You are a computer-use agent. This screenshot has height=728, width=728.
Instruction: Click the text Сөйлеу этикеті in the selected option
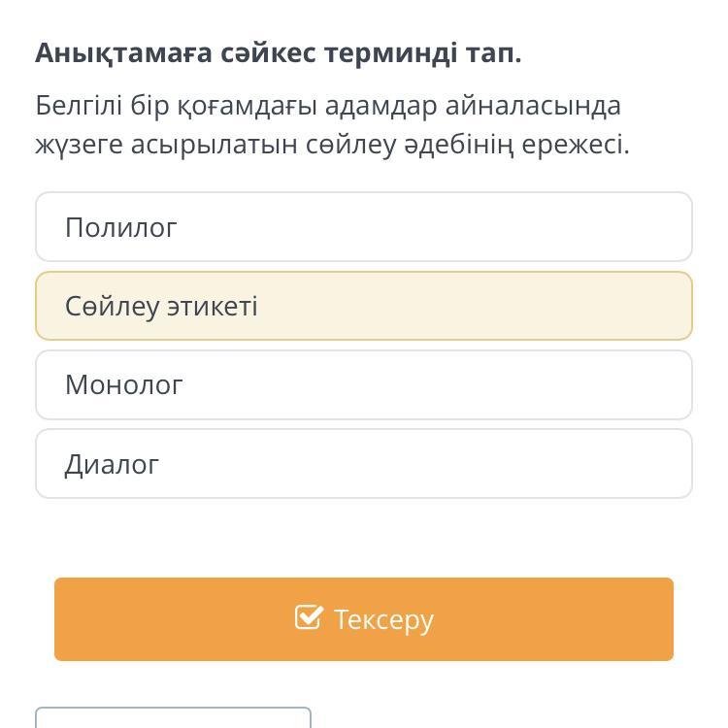pos(161,307)
